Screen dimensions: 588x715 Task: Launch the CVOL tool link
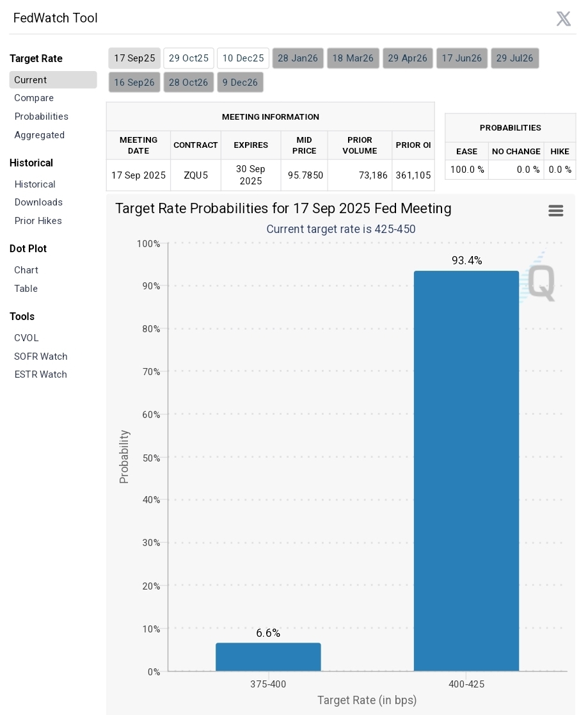pos(26,338)
